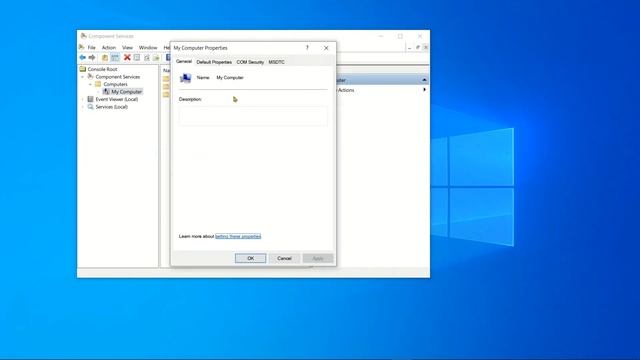Select Component Services tree item
The image size is (640, 360).
(x=118, y=77)
